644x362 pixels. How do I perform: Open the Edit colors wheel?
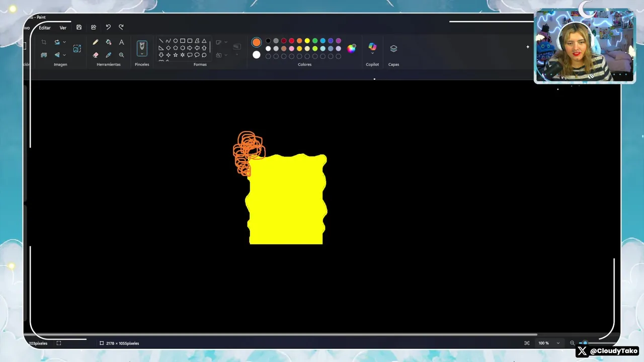(352, 48)
